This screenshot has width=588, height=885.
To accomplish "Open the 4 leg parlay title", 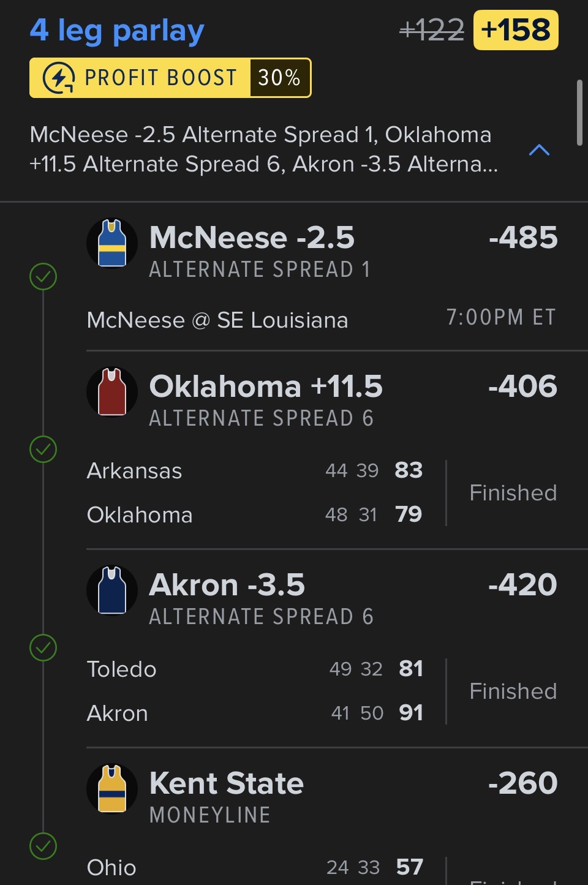I will (117, 31).
